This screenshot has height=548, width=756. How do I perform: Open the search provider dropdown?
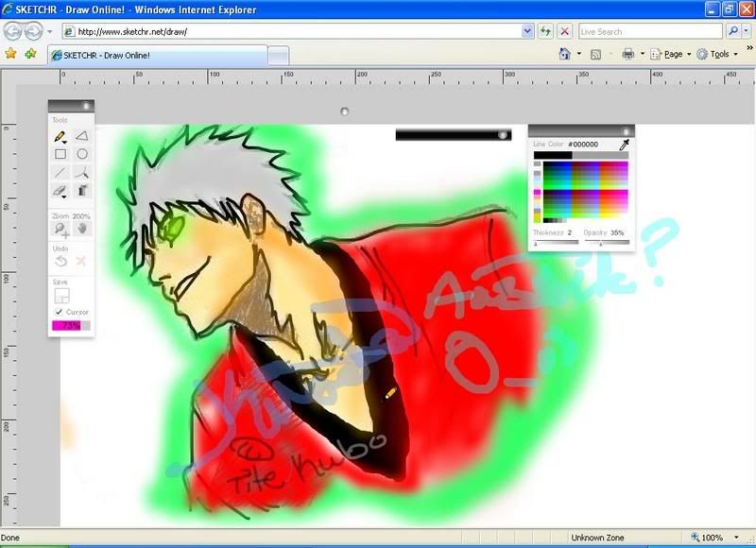coord(746,31)
